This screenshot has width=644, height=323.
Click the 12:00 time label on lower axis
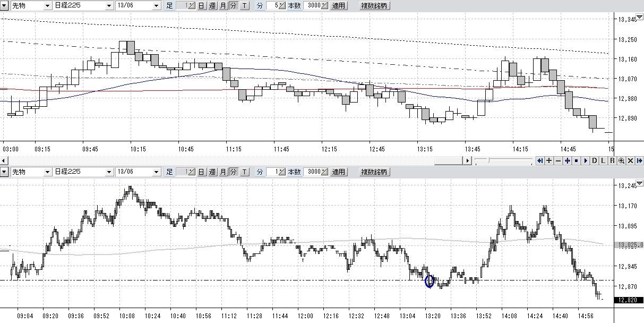pyautogui.click(x=306, y=316)
